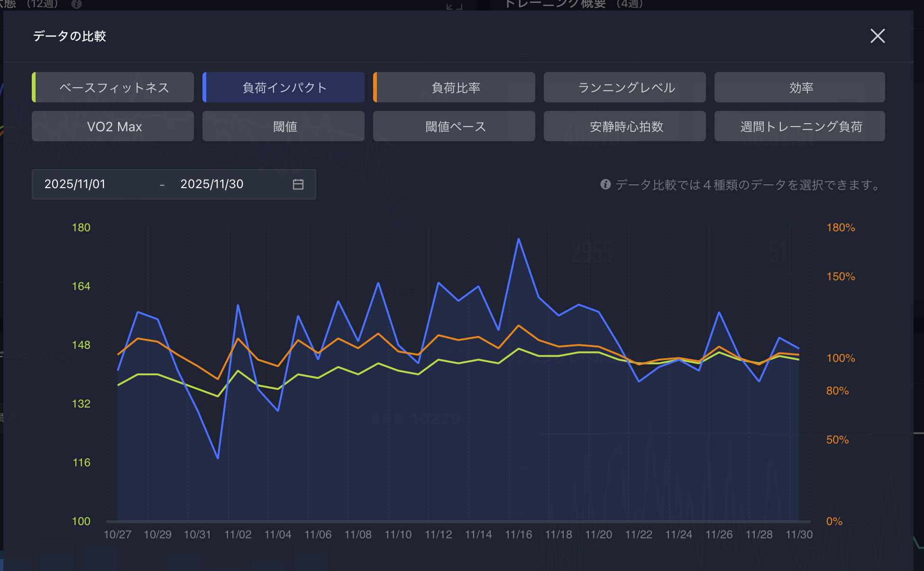Enable ランニングレベル data series
This screenshot has height=571, width=924.
click(625, 87)
